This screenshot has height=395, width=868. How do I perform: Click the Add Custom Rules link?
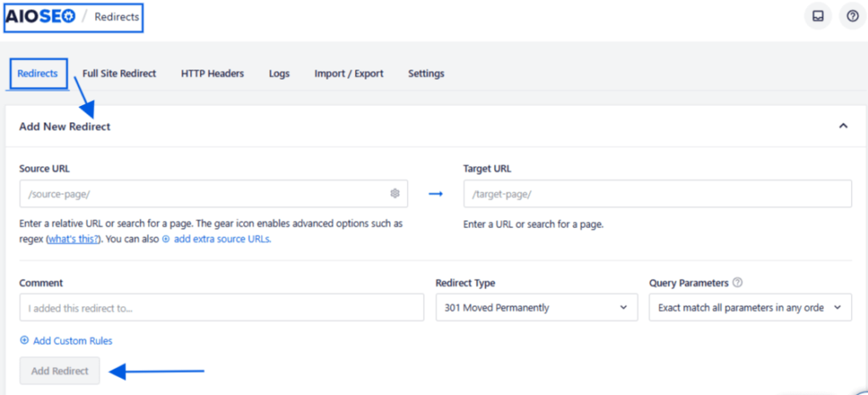tap(73, 341)
